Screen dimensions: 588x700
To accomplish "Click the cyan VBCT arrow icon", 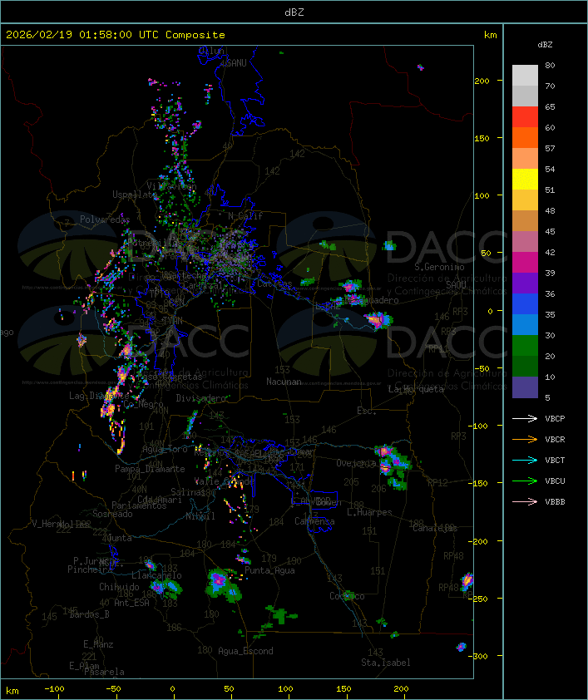I will 525,460.
